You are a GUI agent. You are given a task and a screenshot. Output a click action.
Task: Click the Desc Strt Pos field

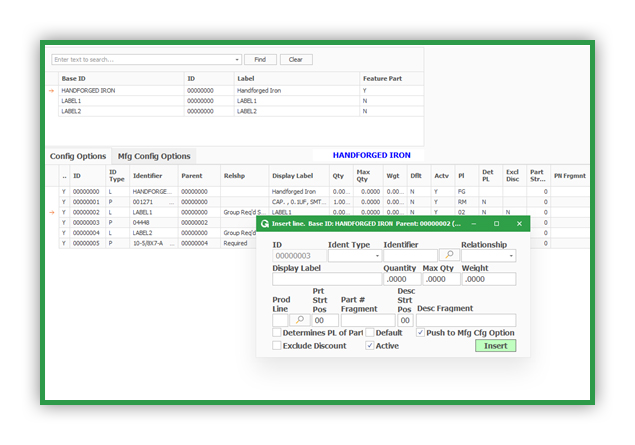click(405, 320)
